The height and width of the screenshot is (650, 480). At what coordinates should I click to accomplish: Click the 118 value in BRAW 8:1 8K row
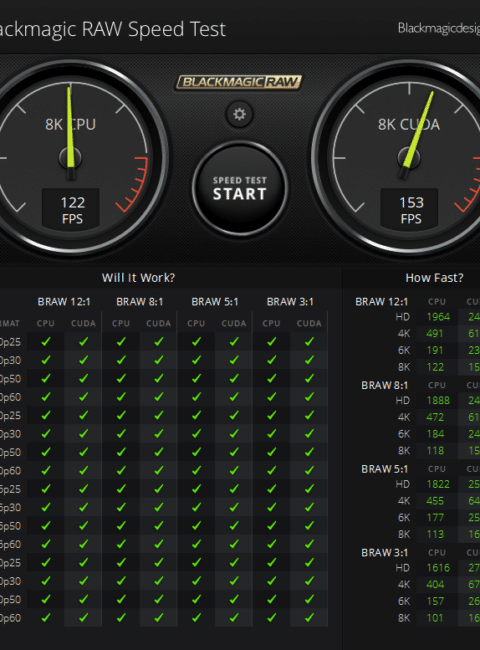pos(435,451)
